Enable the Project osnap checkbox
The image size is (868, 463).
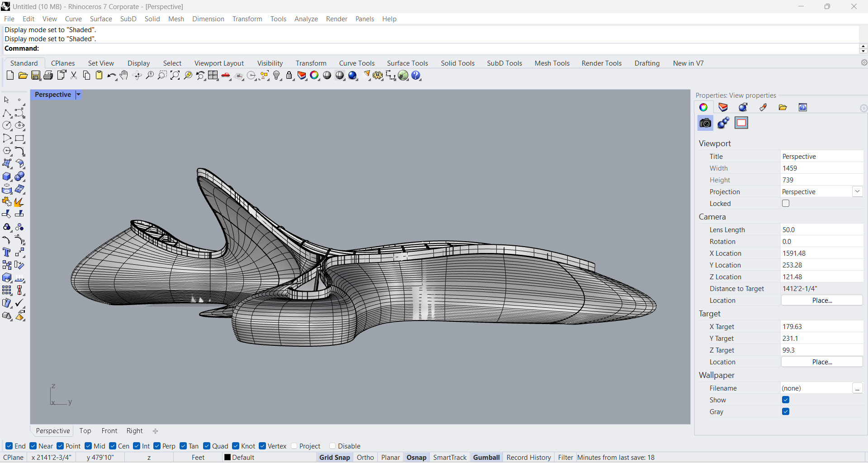(x=294, y=446)
